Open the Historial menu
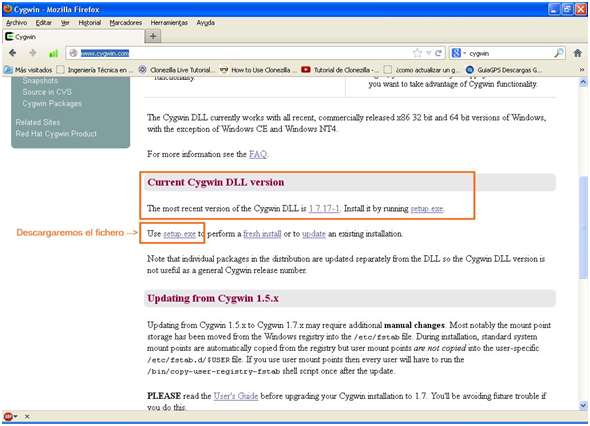This screenshot has width=590, height=426. [90, 23]
